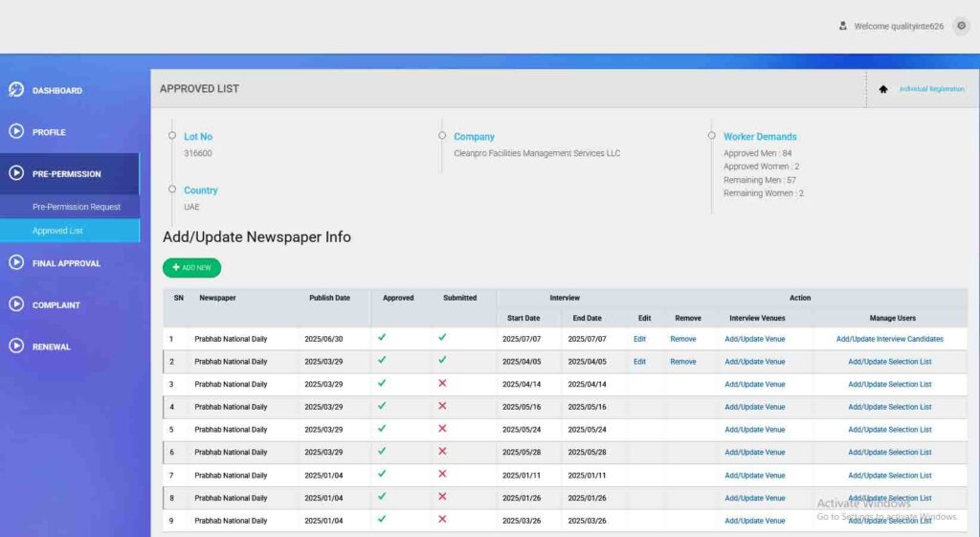Click green Approved checkmark in row 1
Viewport: 980px width, 537px height.
(382, 338)
